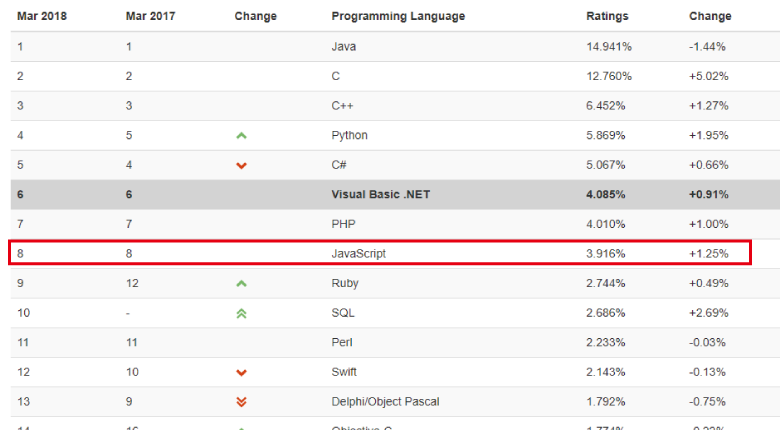Click the -0.13% change for Swift
Image resolution: width=780 pixels, height=430 pixels.
[707, 372]
